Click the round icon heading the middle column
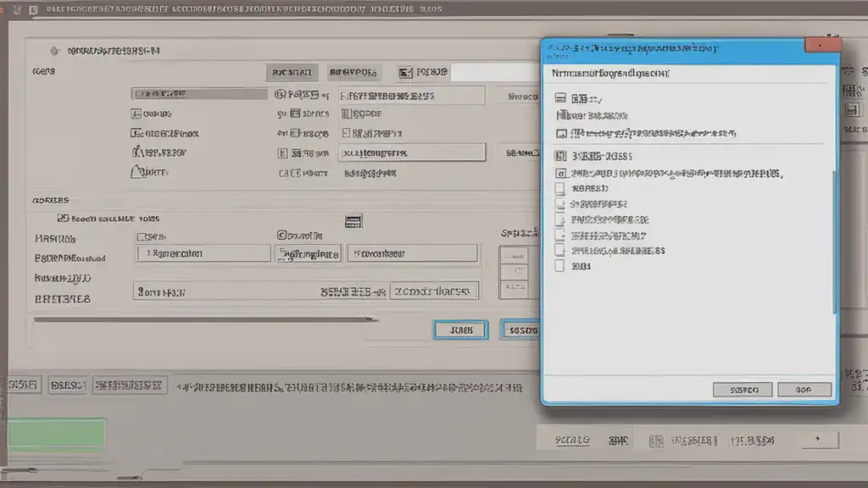868x488 pixels. tap(281, 94)
